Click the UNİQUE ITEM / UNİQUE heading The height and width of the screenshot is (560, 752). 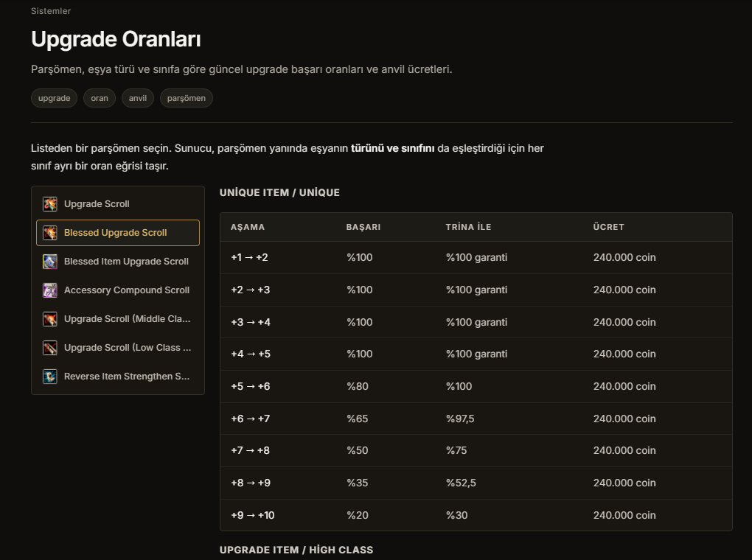pos(279,193)
